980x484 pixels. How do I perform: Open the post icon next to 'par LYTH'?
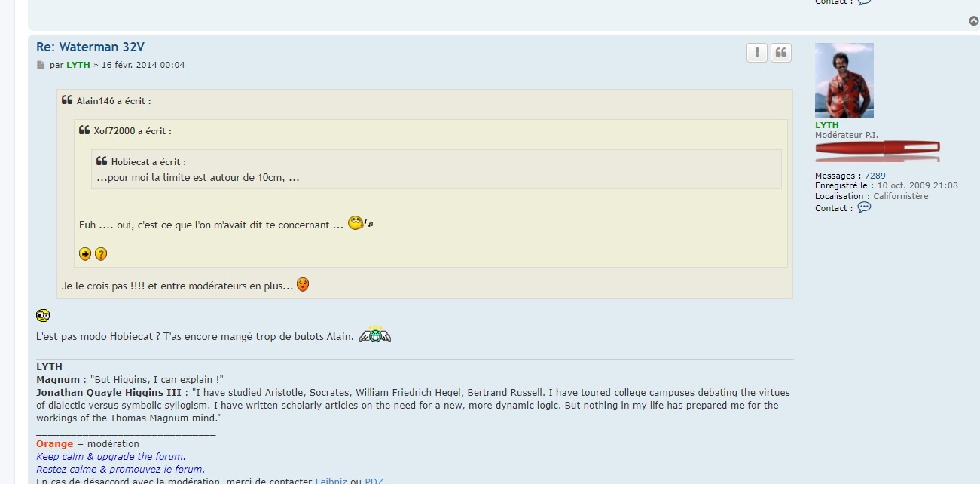[41, 66]
